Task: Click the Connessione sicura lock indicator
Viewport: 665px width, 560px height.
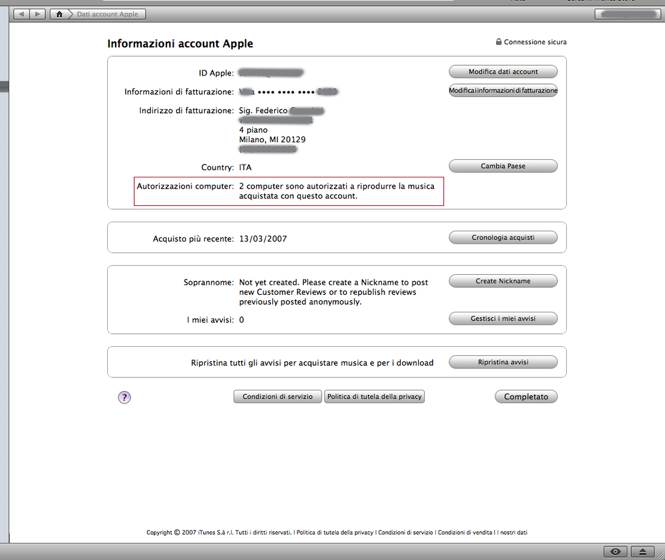Action: (531, 42)
